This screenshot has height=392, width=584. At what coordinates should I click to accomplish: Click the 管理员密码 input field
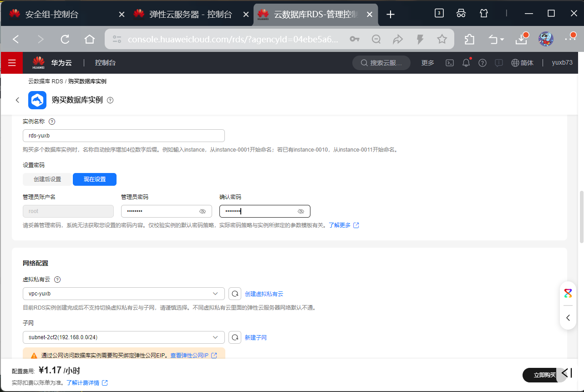pos(167,211)
